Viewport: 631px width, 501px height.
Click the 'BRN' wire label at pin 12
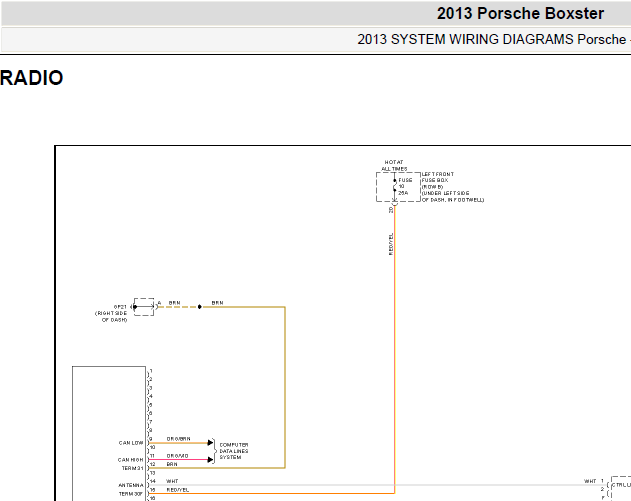point(172,464)
